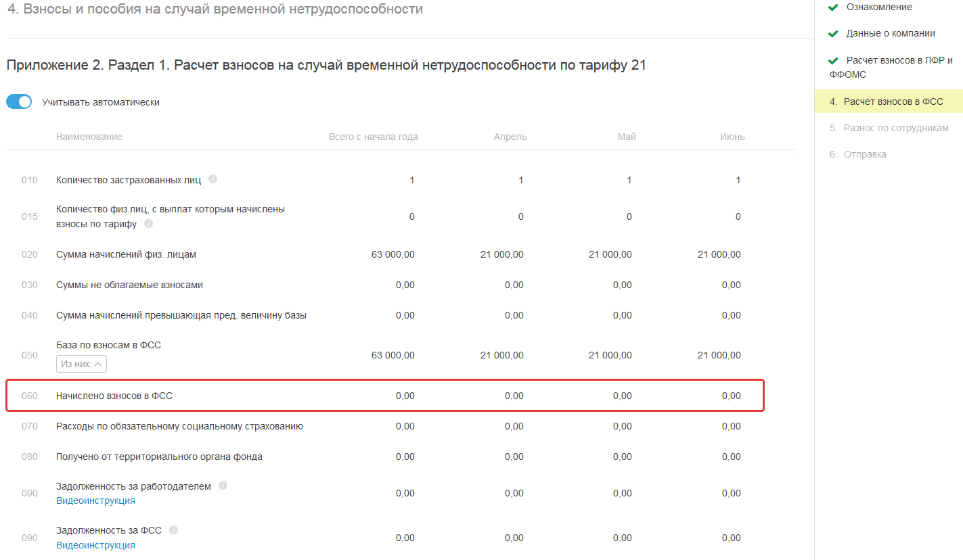
Task: Select Апрель value for Задолженность за работодателем
Action: point(514,493)
